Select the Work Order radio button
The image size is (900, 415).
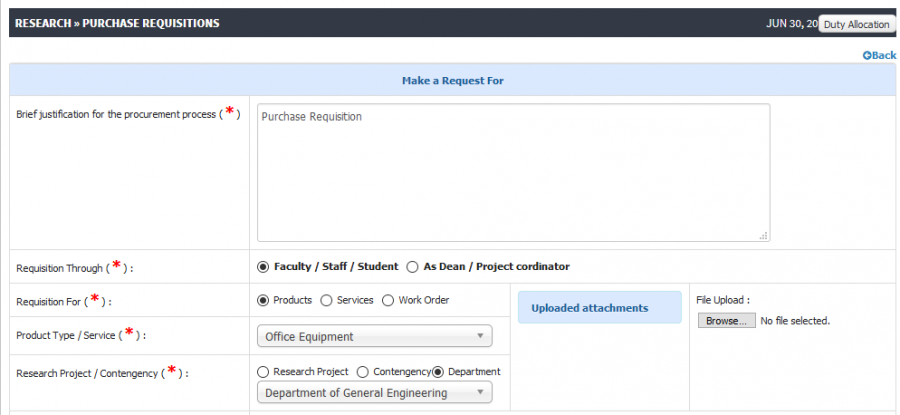point(388,300)
